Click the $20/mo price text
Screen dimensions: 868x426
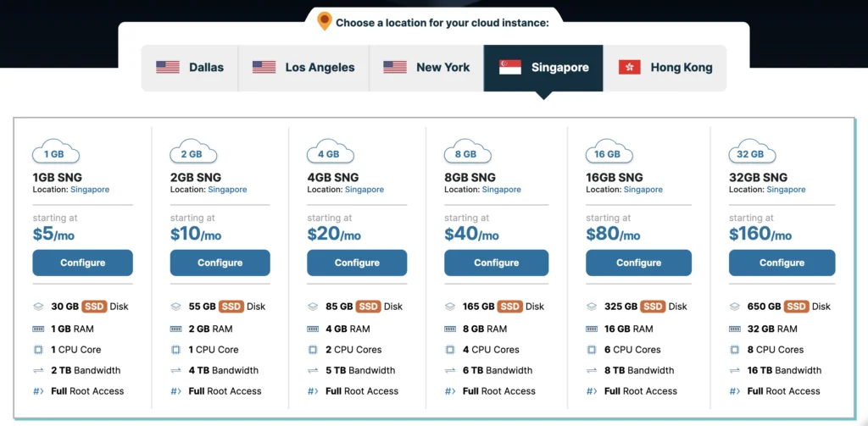[x=334, y=235]
